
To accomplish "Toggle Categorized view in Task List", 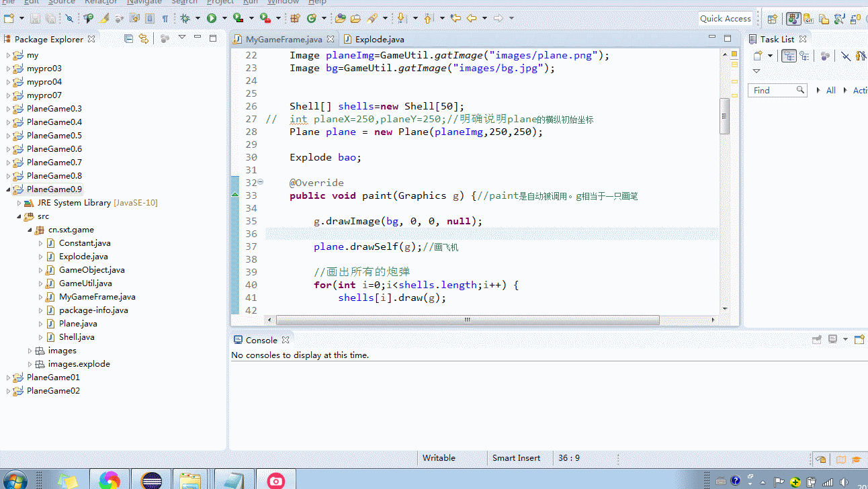I will [789, 56].
